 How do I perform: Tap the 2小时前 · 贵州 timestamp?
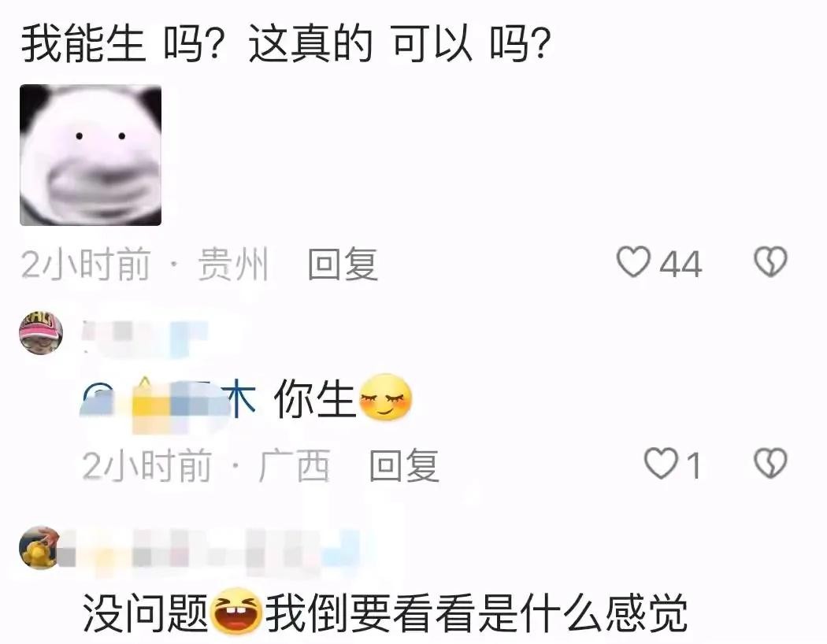click(145, 264)
